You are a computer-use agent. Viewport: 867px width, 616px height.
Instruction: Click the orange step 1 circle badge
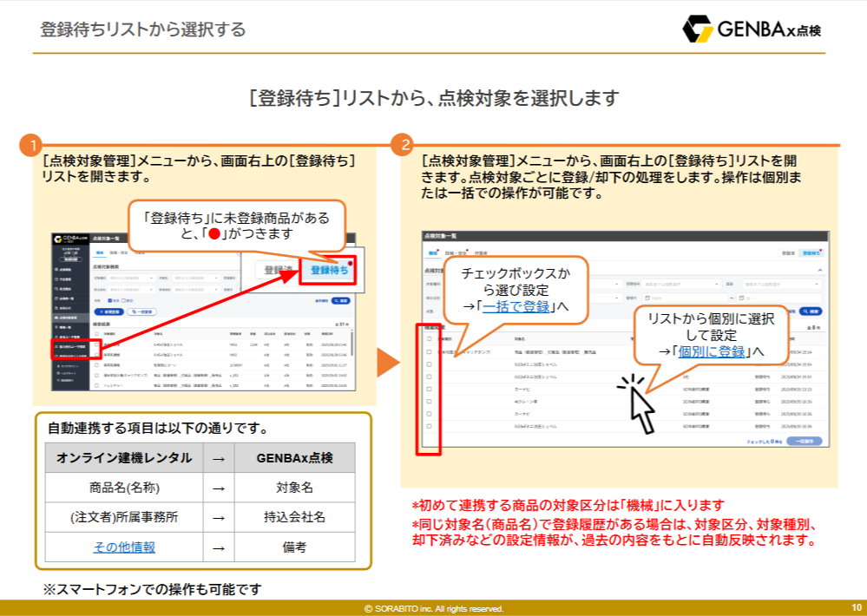tap(31, 145)
